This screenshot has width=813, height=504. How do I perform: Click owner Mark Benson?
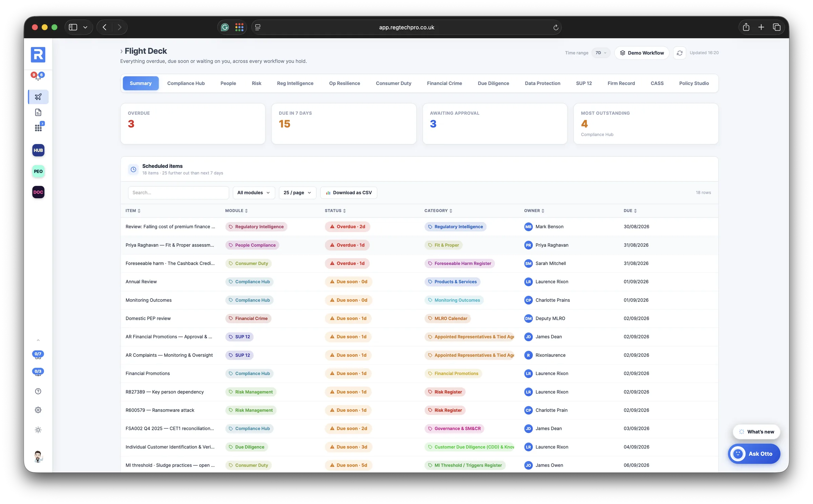(544, 227)
